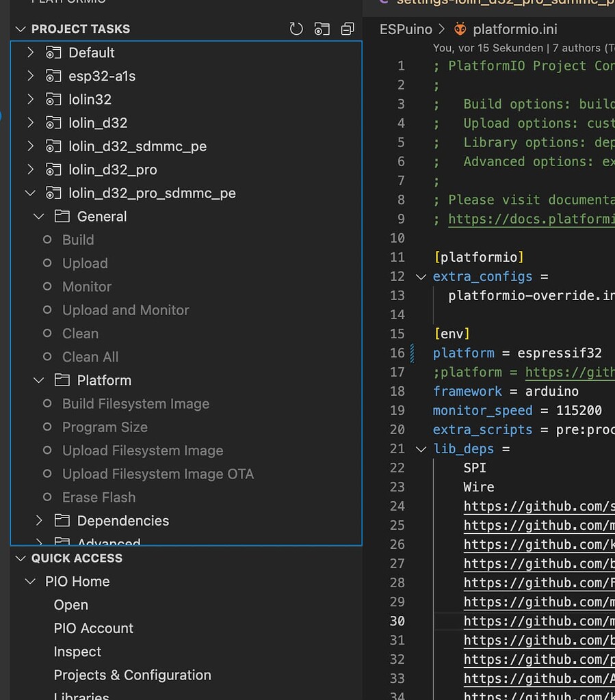Click the ESPuino breadcrumb segment
Screen dimensions: 615x700
pyautogui.click(x=406, y=29)
